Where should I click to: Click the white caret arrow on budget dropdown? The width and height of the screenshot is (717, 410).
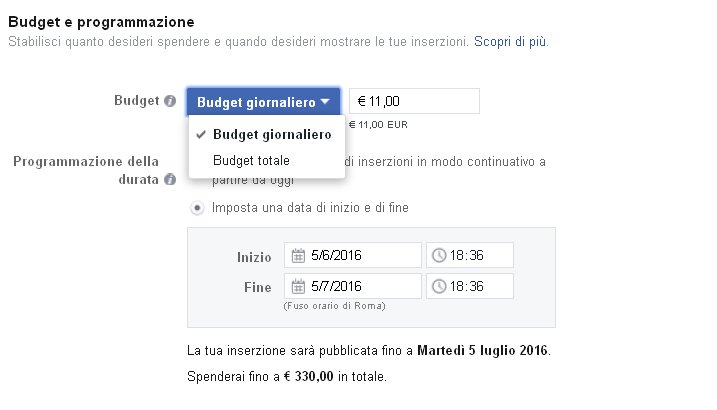[x=325, y=101]
